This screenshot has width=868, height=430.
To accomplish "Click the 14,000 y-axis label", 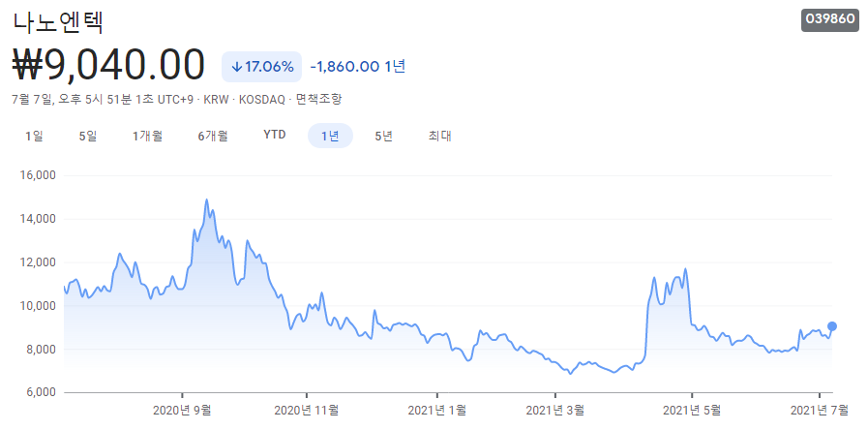I will [38, 219].
